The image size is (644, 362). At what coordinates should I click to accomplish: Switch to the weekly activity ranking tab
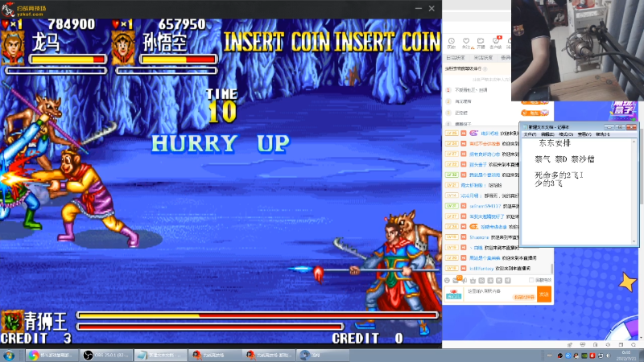click(483, 58)
